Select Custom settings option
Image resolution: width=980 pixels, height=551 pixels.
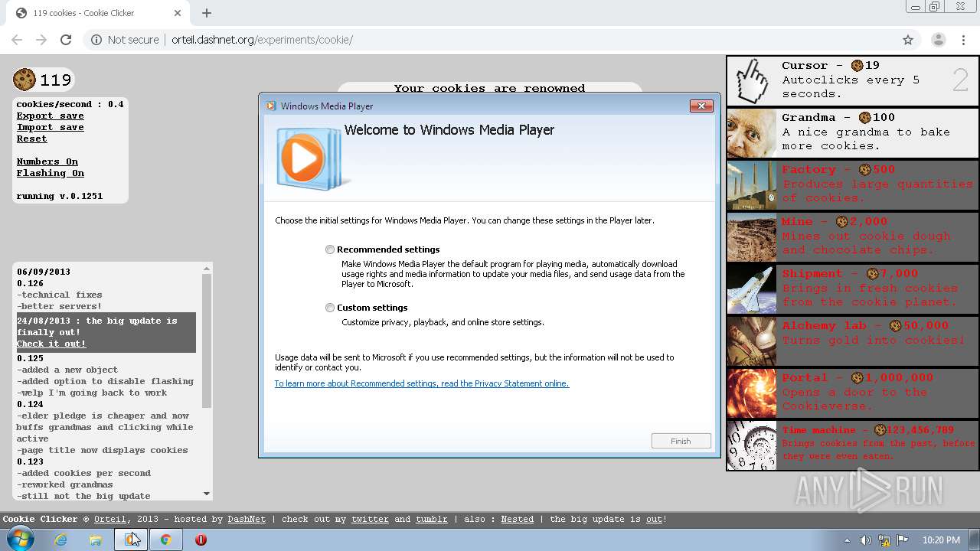pos(330,308)
